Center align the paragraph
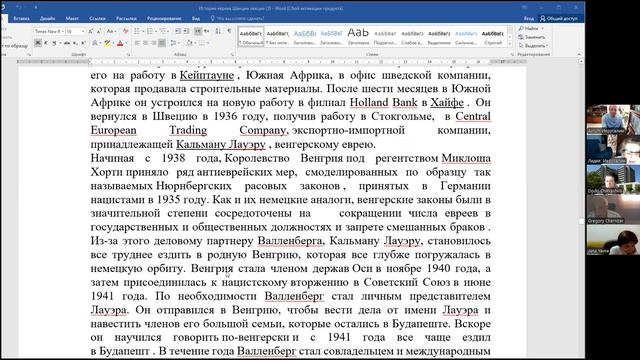The width and height of the screenshot is (640, 360). (145, 43)
